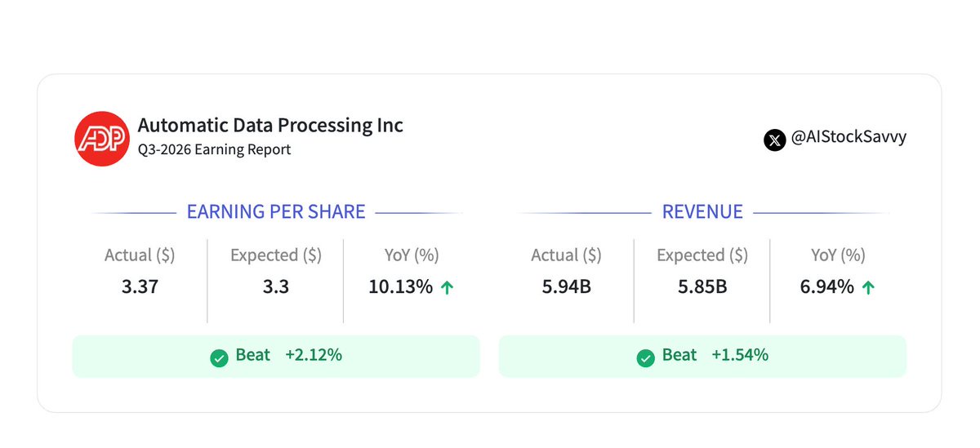The height and width of the screenshot is (448, 980).
Task: Click the X (Twitter) logo icon
Action: click(774, 140)
